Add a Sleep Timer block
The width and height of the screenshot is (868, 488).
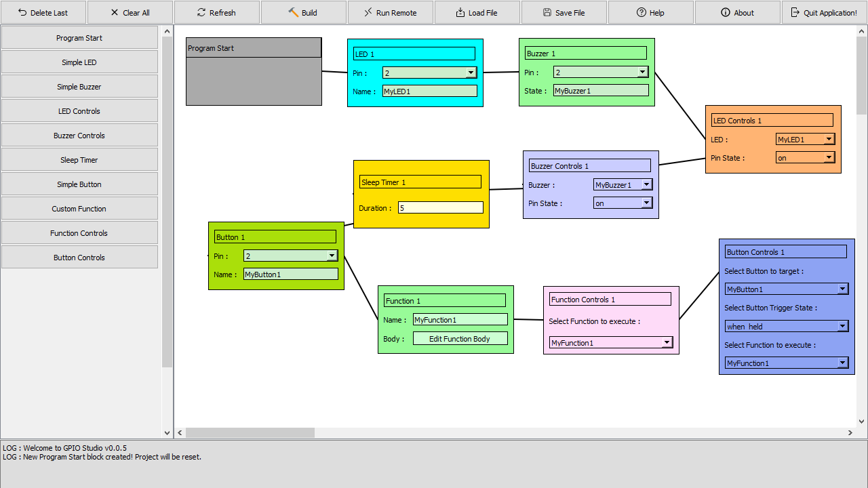79,159
